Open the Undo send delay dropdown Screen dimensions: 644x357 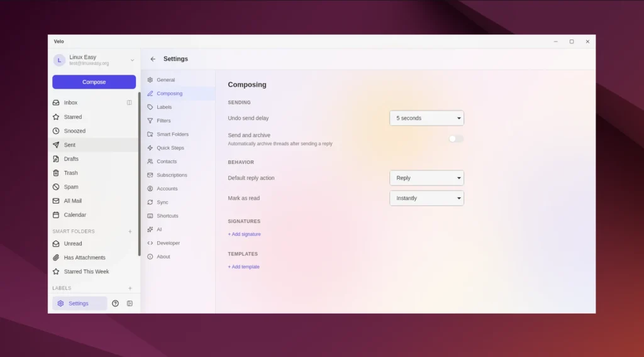(426, 118)
